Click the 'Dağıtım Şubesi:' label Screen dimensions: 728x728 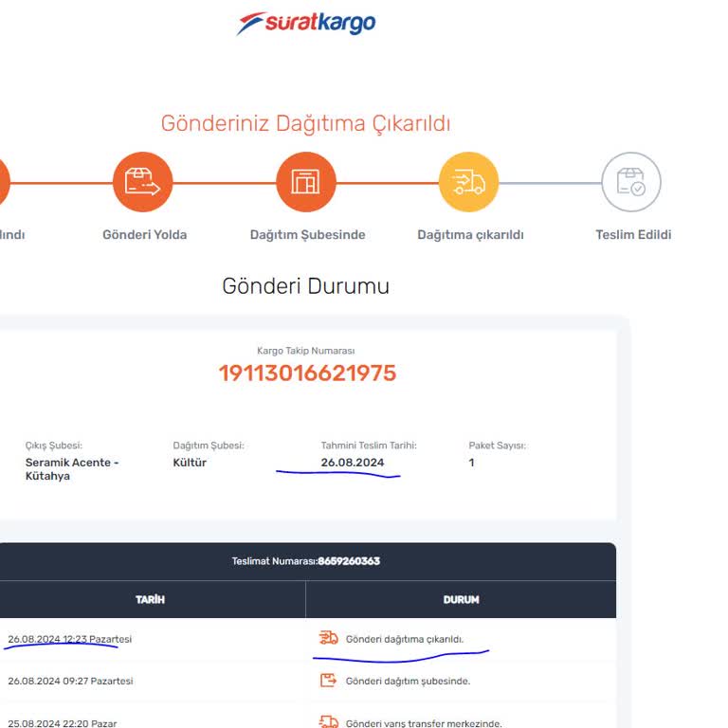tap(209, 446)
